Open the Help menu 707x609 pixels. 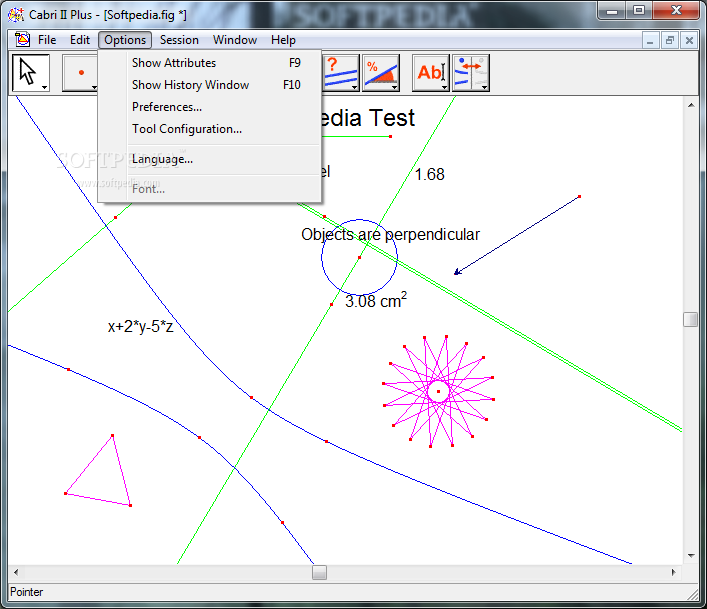pyautogui.click(x=283, y=40)
